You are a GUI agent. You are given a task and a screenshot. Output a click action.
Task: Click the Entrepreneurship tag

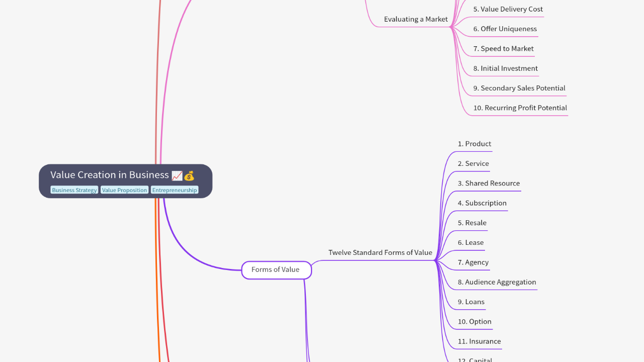tap(175, 190)
